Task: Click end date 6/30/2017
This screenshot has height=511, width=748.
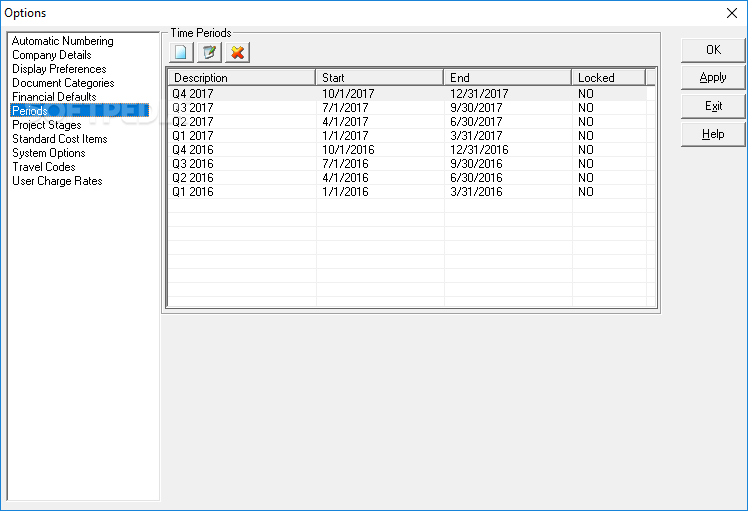Action: 476,122
